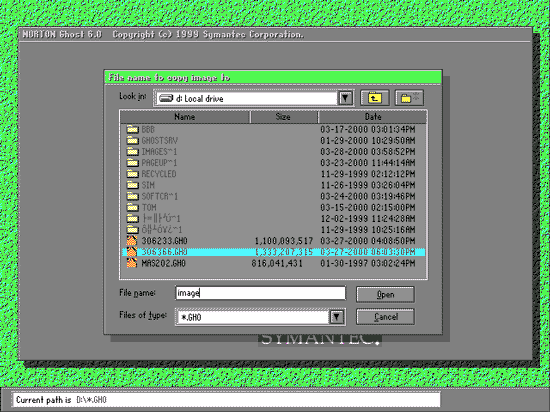Click date 03-17-2000 03:01:34PM

pyautogui.click(x=368, y=130)
